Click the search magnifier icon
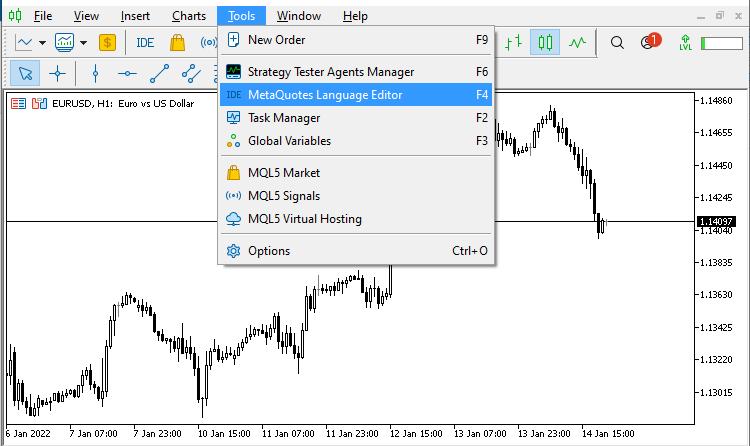The image size is (750, 446). (617, 42)
